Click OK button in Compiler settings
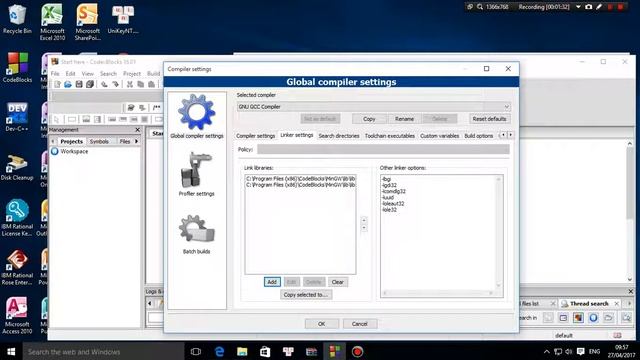The width and height of the screenshot is (640, 360). pyautogui.click(x=322, y=324)
